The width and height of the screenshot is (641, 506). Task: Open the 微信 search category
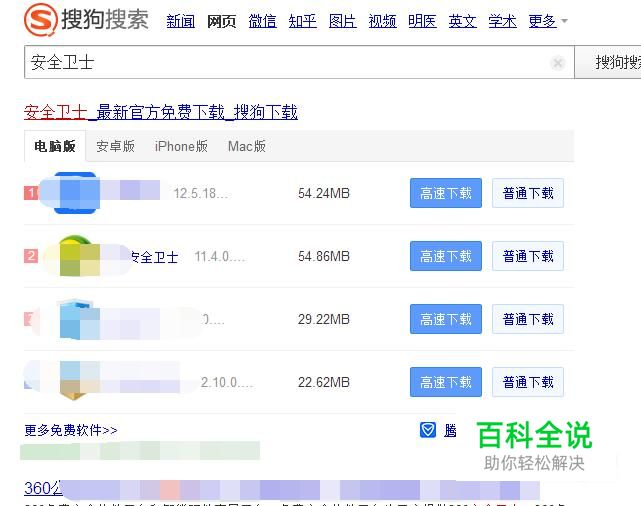[262, 21]
